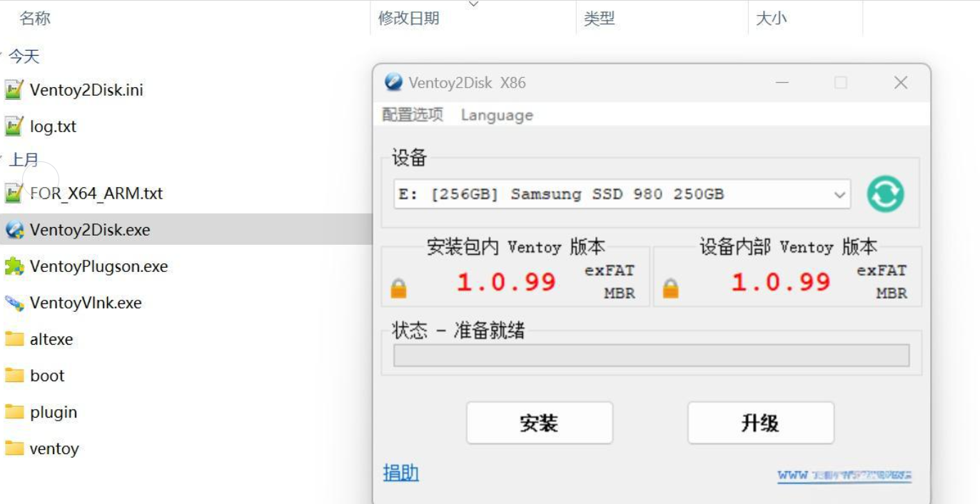Open the Language menu
The image size is (980, 504).
497,115
